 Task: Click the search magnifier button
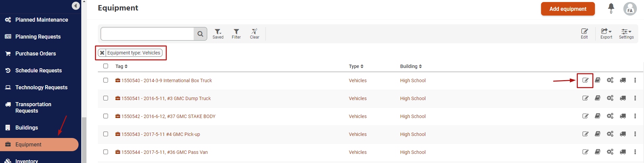200,34
